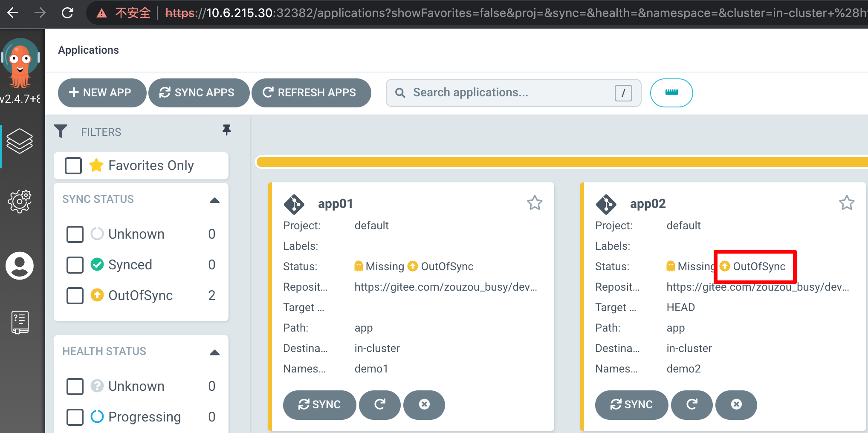868x433 pixels.
Task: Click the funnel FILTERS icon
Action: [61, 131]
